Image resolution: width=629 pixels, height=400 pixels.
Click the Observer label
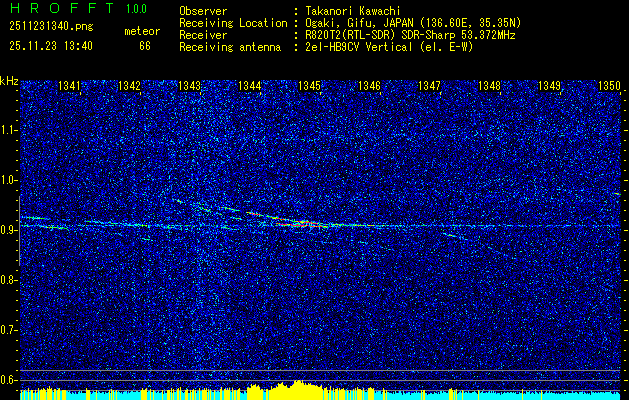(203, 11)
